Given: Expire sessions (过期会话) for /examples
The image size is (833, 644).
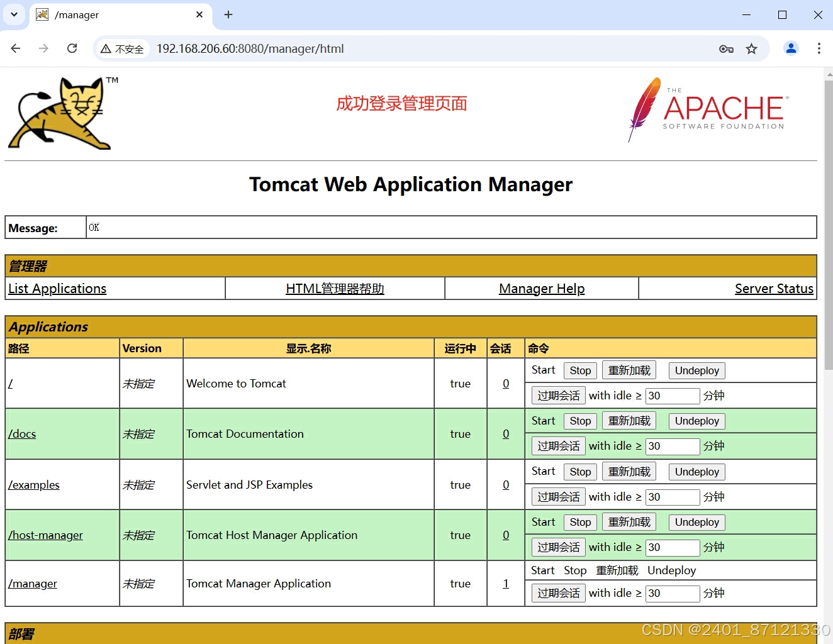Looking at the screenshot, I should [x=559, y=497].
